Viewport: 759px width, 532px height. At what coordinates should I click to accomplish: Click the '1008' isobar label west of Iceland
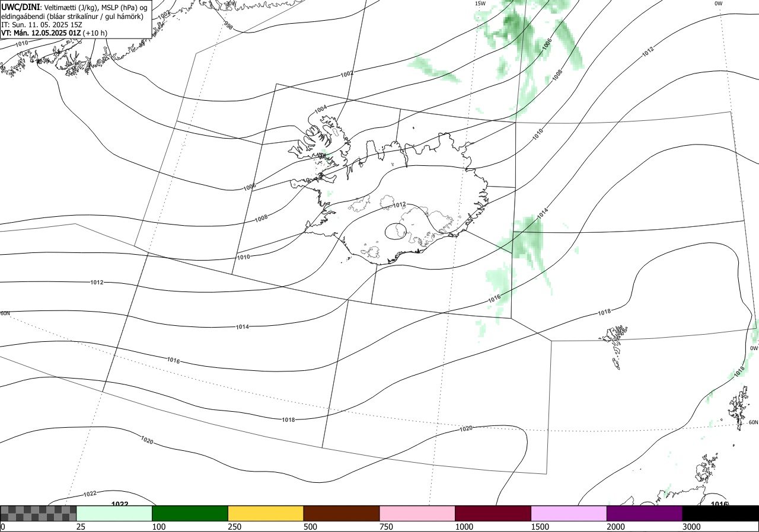pyautogui.click(x=261, y=219)
